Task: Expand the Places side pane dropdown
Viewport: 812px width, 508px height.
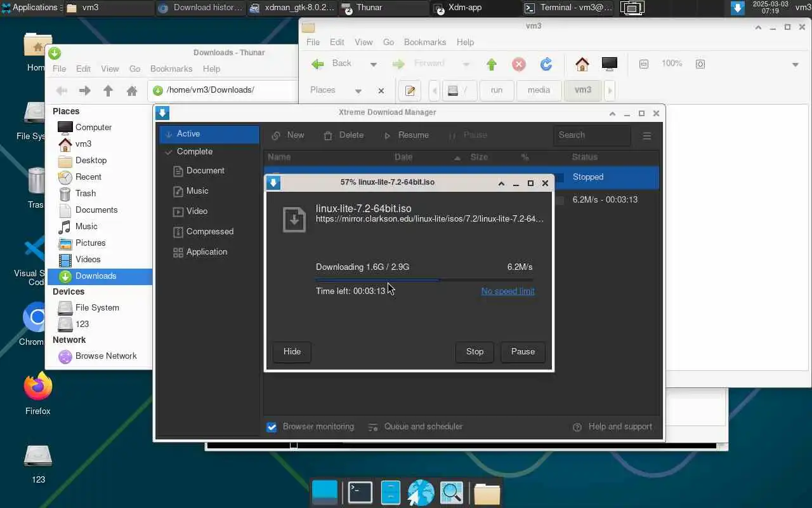Action: (x=358, y=91)
